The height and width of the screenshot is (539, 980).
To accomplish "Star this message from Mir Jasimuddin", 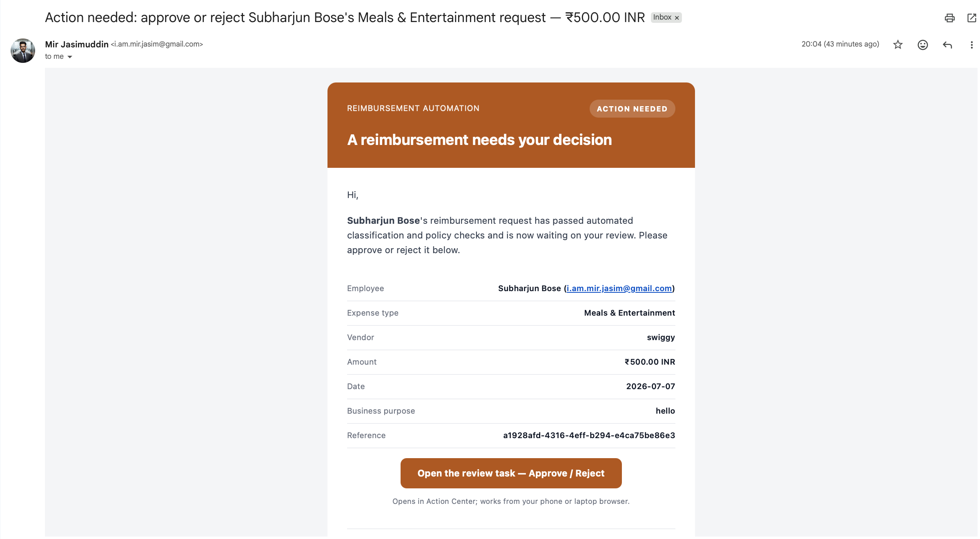I will (898, 45).
